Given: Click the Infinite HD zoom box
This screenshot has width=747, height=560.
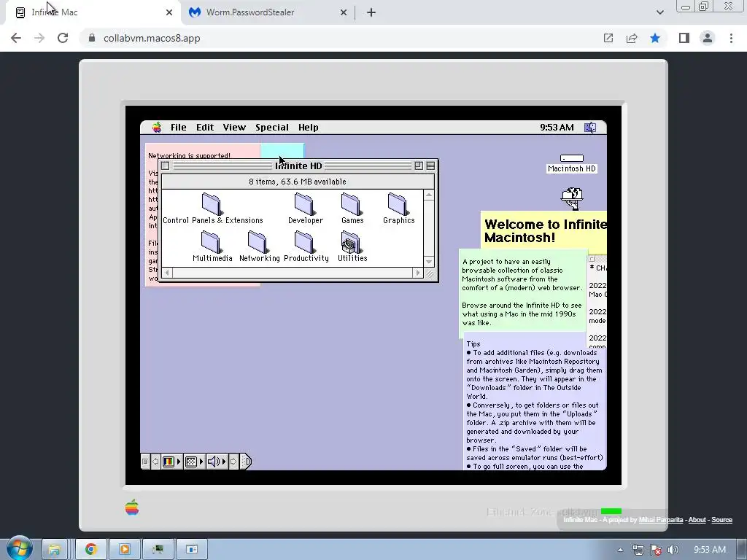Looking at the screenshot, I should pyautogui.click(x=418, y=166).
